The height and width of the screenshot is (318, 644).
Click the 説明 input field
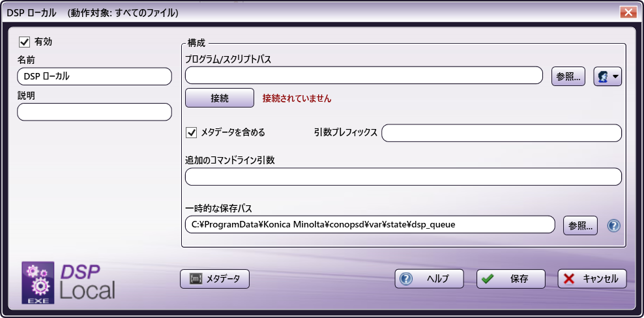[x=95, y=111]
